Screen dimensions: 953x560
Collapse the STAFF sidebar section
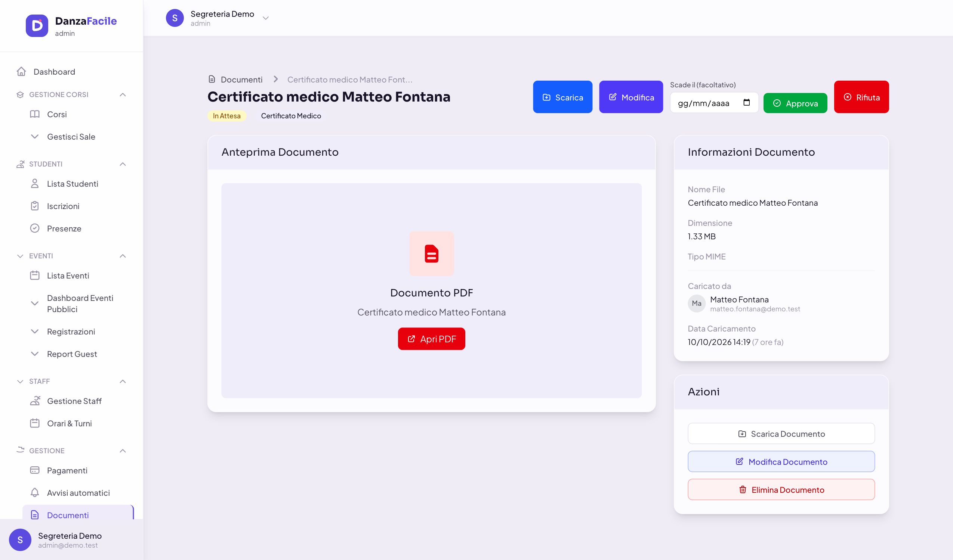click(x=123, y=381)
